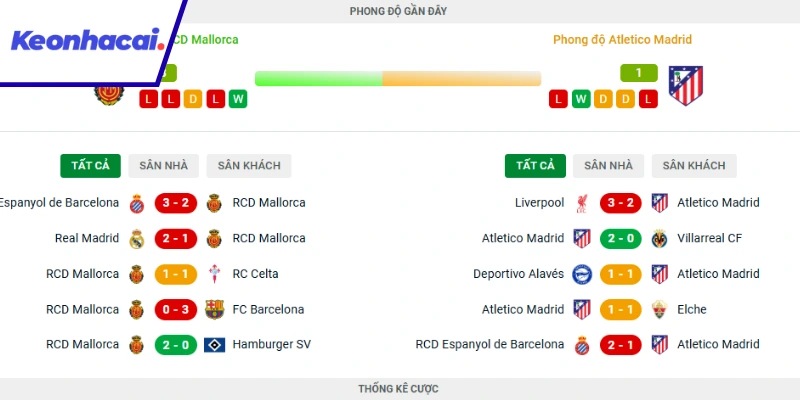The height and width of the screenshot is (400, 800).
Task: Click the Hamburger SV club crest
Action: coord(214,344)
